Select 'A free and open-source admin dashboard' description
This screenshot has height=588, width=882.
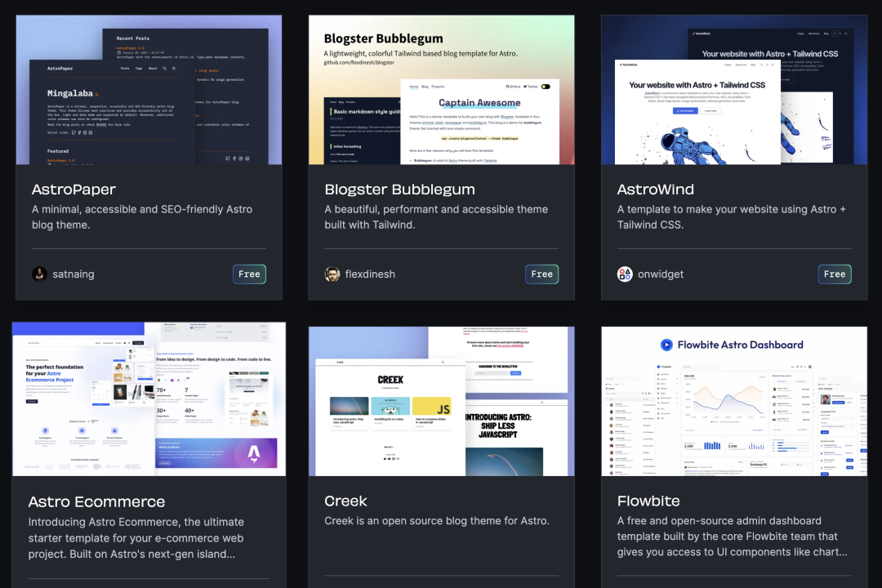tap(732, 537)
